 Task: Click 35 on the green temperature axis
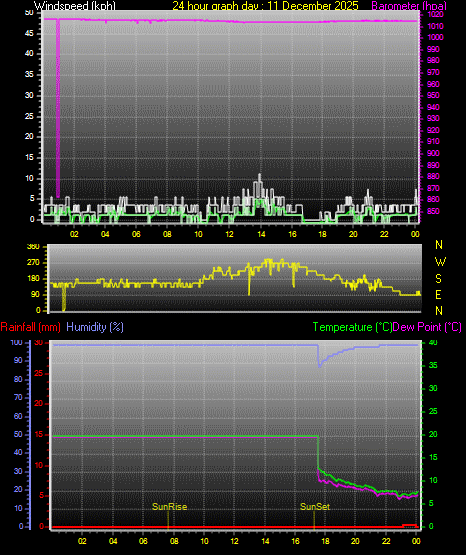pyautogui.click(x=433, y=366)
